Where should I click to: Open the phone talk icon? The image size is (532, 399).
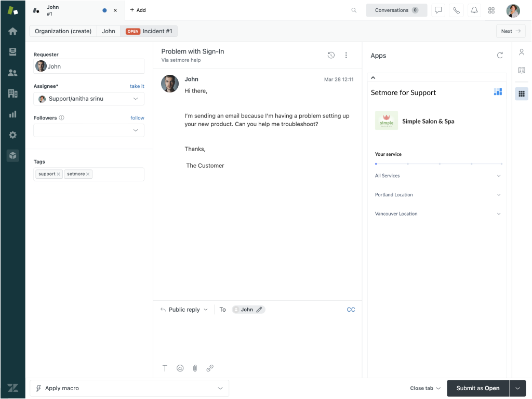click(456, 10)
